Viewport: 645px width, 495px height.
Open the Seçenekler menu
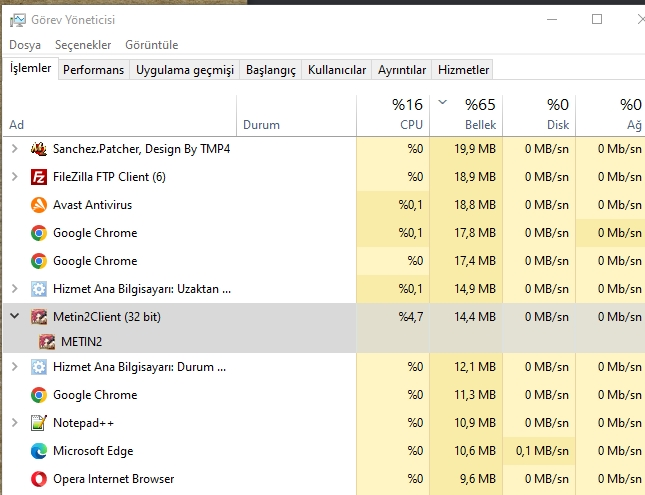click(83, 45)
